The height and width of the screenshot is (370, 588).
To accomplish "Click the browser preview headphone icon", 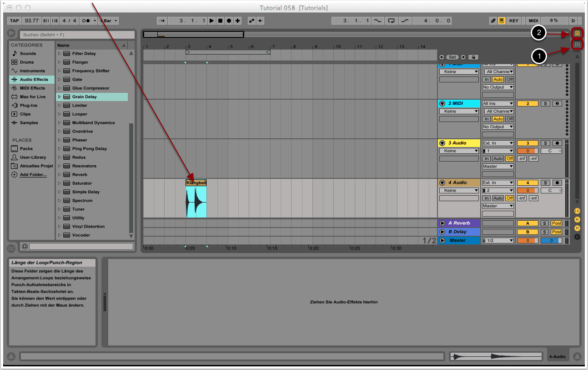I will pos(25,246).
